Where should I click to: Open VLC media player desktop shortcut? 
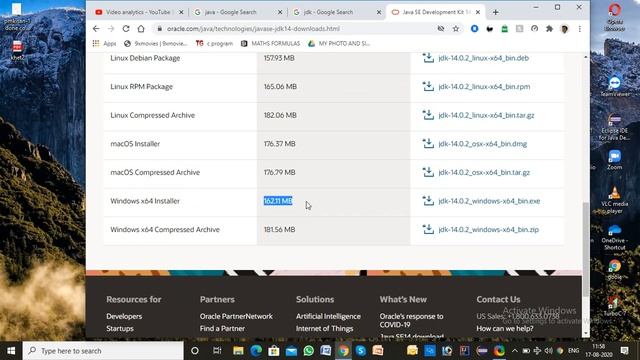point(615,200)
